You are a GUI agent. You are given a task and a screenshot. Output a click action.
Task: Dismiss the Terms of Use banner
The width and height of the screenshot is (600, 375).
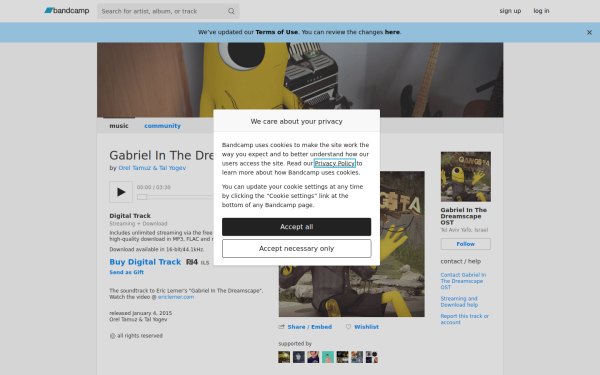tap(589, 33)
